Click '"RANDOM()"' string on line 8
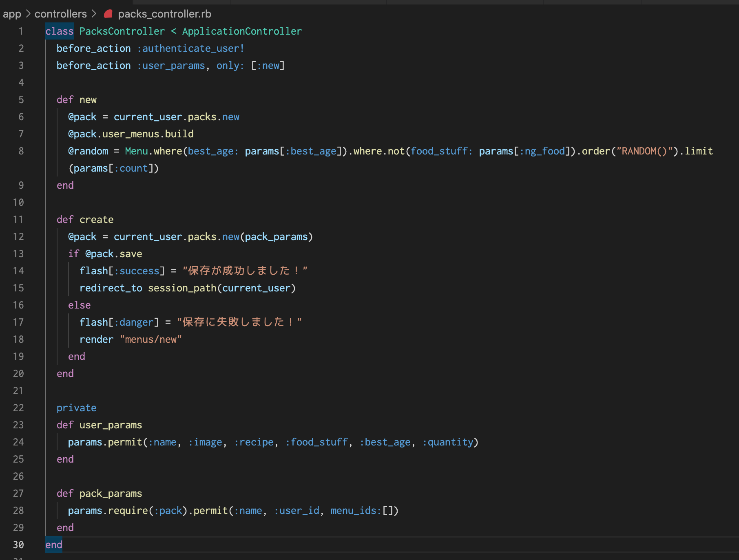The width and height of the screenshot is (739, 560). (x=645, y=151)
